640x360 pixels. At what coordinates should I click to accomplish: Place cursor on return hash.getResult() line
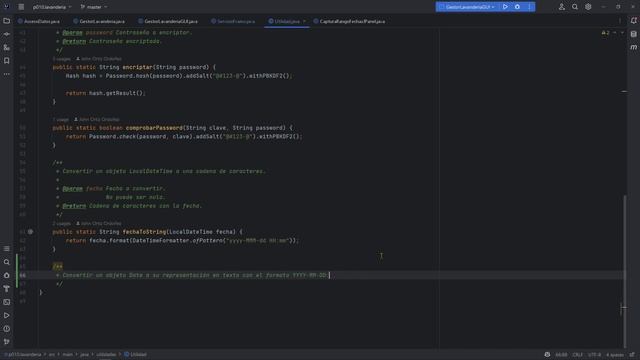[x=105, y=93]
